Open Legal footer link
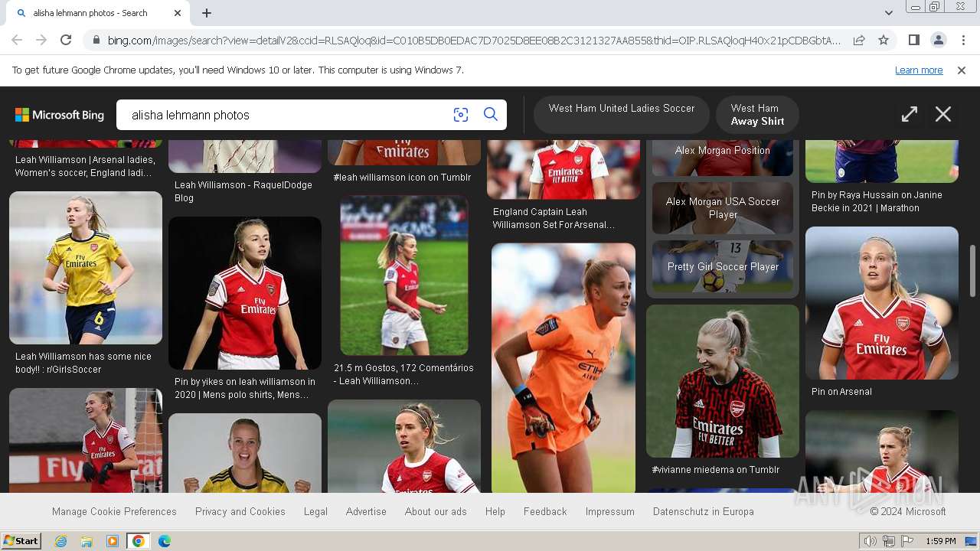 click(x=315, y=511)
